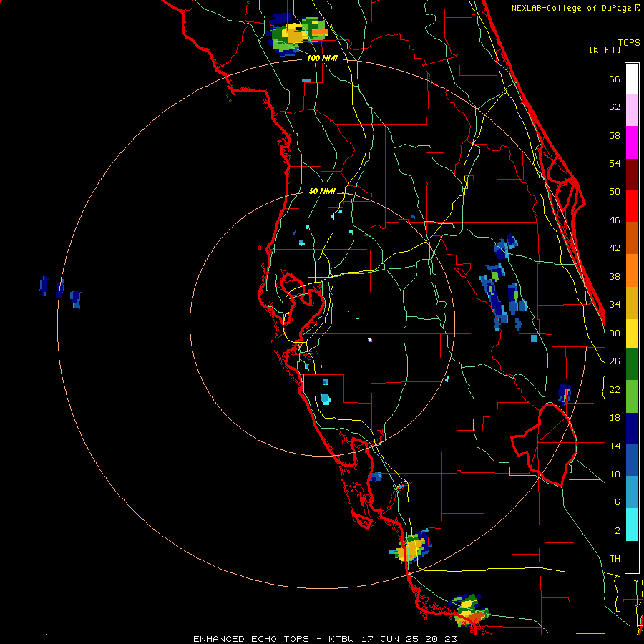Pick the bright red legend swatch
The image size is (644, 644).
tap(632, 206)
